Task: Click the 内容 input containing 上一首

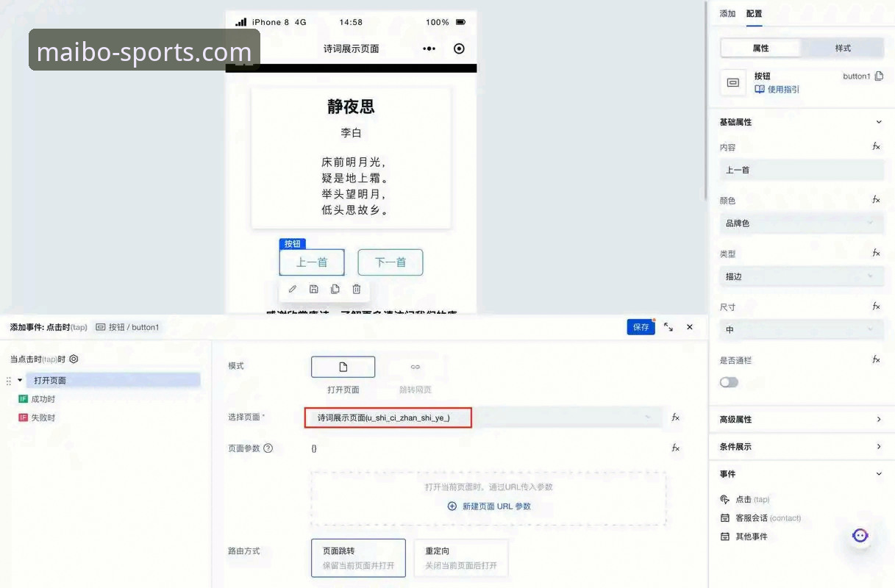Action: [802, 170]
